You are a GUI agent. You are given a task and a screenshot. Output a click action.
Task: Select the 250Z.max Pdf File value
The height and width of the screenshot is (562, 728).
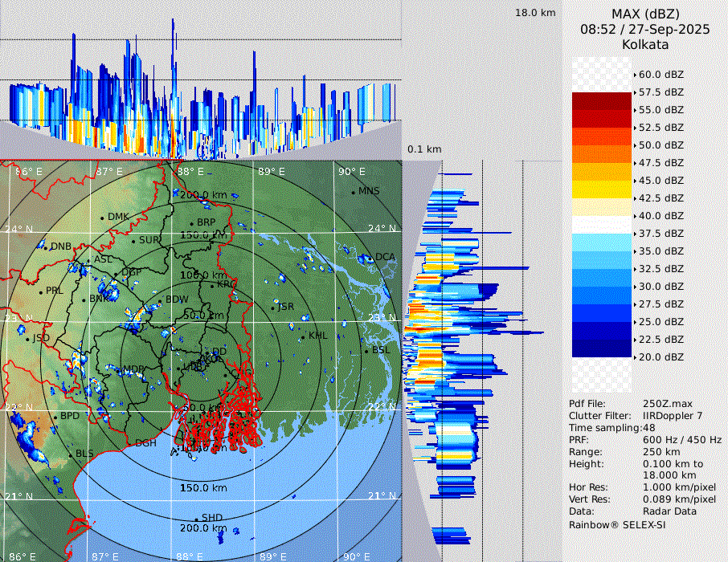pyautogui.click(x=663, y=404)
